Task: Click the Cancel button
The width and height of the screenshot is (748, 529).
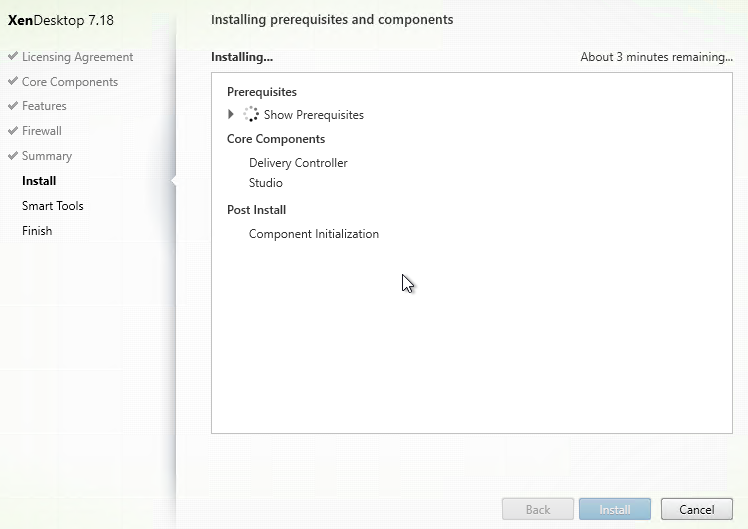Action: [696, 509]
